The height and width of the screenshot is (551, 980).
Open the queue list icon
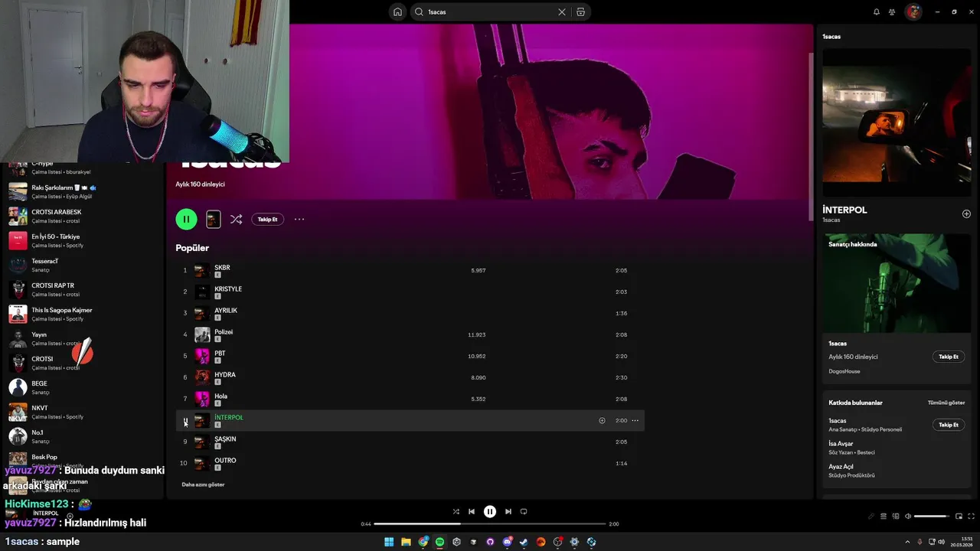884,516
